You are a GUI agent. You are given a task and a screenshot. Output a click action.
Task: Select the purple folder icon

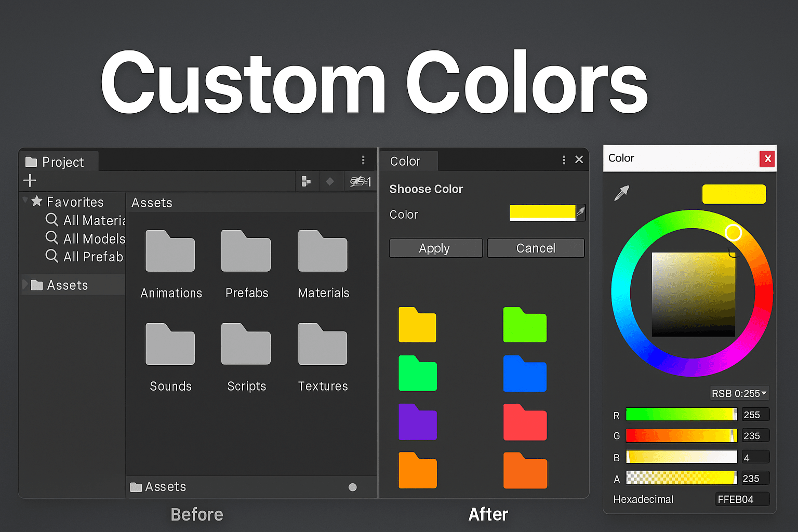coord(418,422)
